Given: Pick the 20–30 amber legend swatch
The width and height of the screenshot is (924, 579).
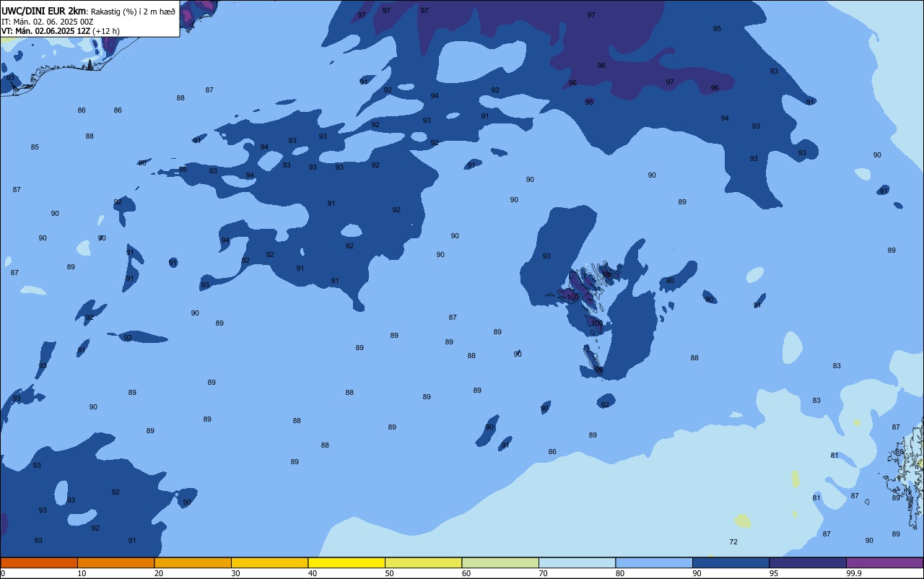Looking at the screenshot, I should point(193,562).
